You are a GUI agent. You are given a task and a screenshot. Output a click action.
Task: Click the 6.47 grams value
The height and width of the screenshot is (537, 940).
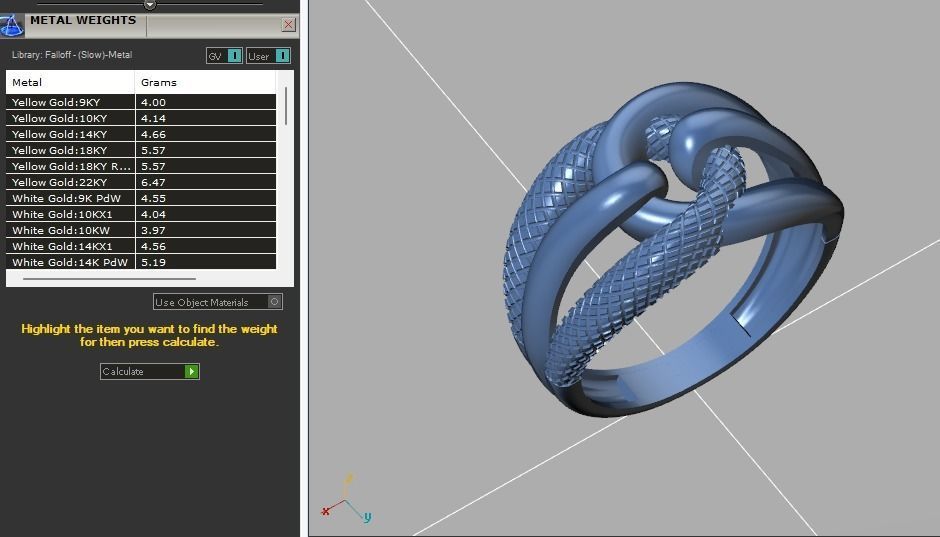coord(153,182)
